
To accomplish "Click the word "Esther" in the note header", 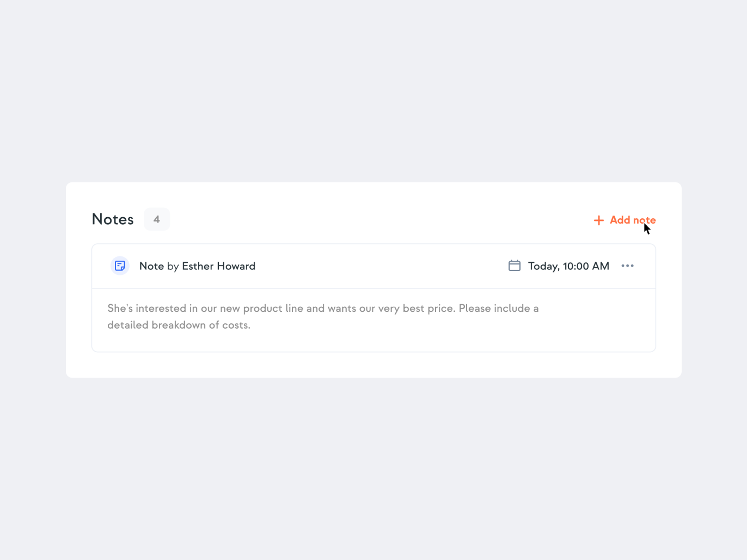I will [198, 266].
